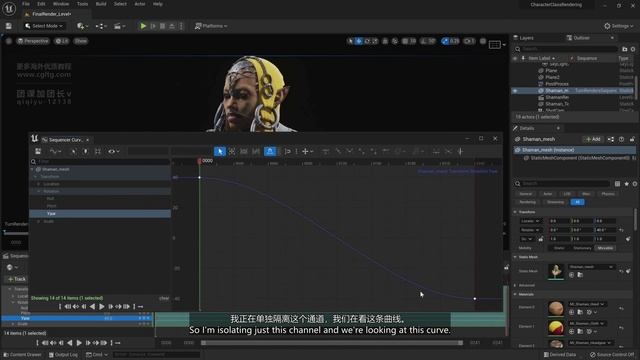Toggle Details favorites star filter

[627, 184]
